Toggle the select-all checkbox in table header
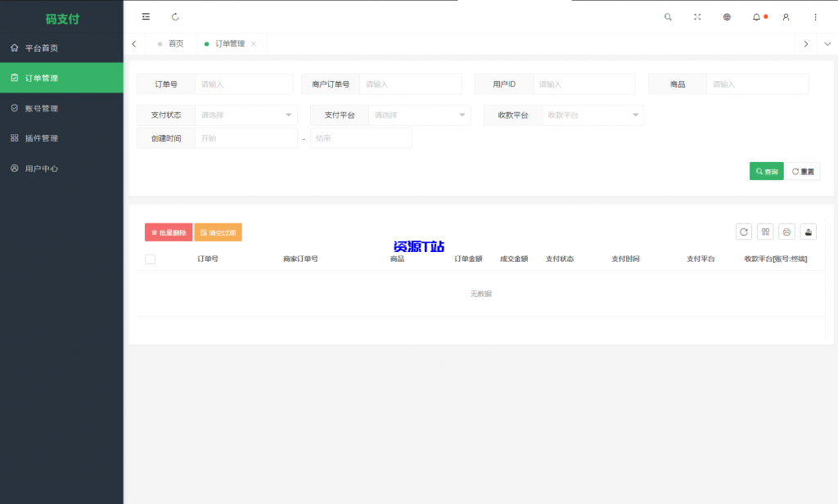The image size is (838, 504). click(x=150, y=258)
